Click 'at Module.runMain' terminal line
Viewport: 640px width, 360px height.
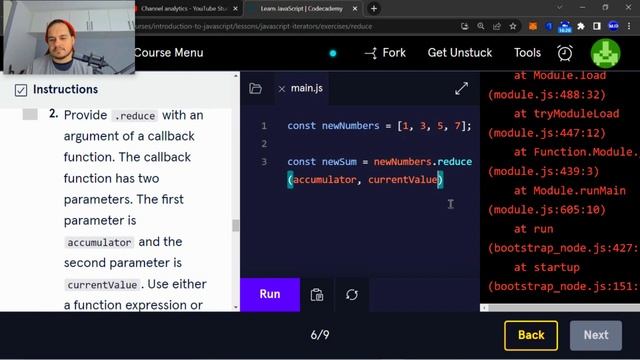click(569, 191)
